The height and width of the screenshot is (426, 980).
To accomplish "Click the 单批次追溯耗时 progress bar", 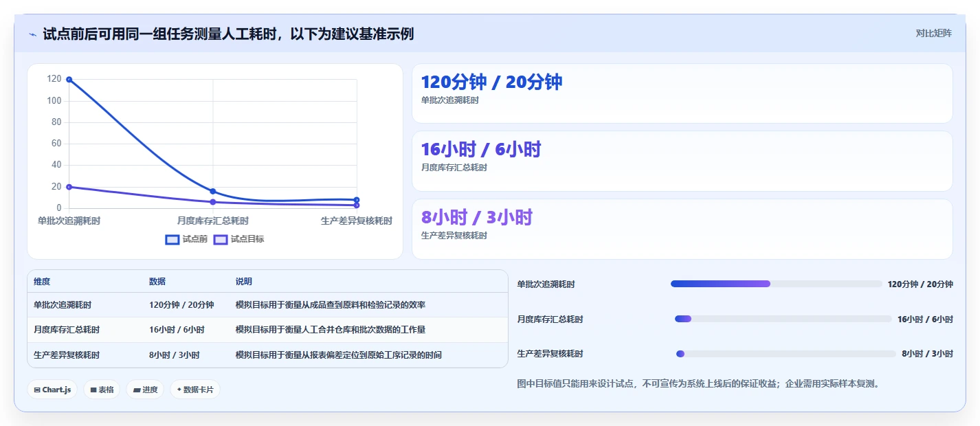I will pyautogui.click(x=777, y=284).
